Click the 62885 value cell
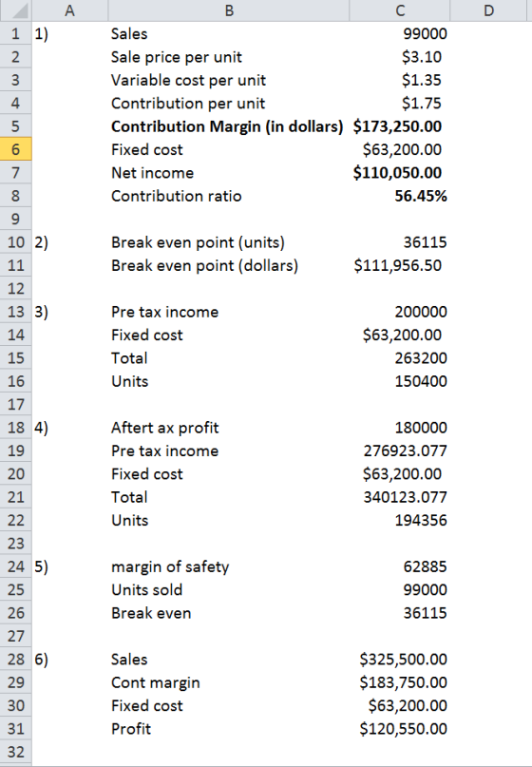532x767 pixels. click(x=400, y=566)
